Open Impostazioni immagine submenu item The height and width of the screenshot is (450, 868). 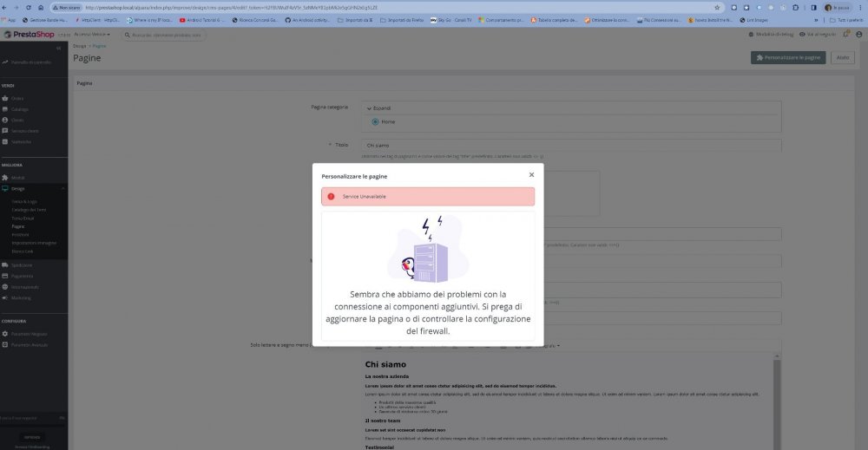click(x=34, y=244)
